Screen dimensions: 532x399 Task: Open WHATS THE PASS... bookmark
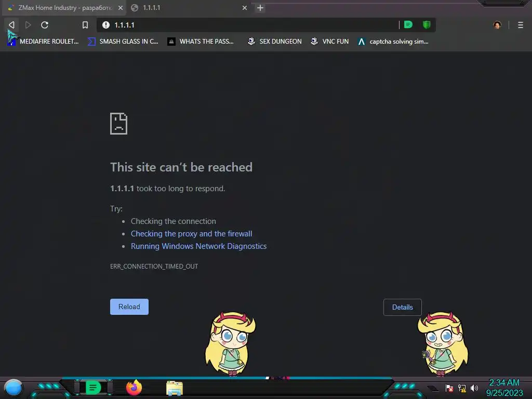(201, 42)
